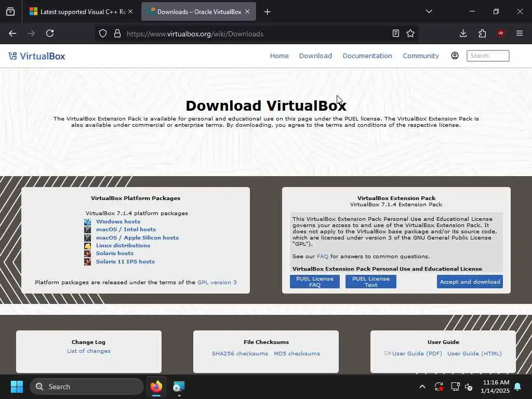Click the padlock site information icon
This screenshot has width=532, height=399.
[117, 33]
